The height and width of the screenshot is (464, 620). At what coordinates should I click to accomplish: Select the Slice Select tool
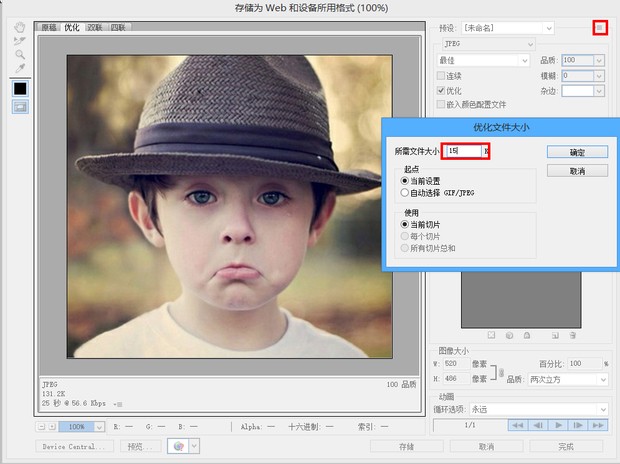coord(20,41)
